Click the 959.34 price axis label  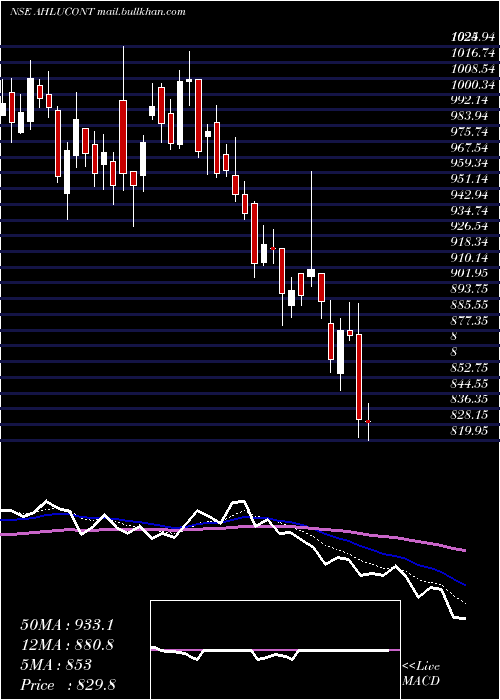[469, 163]
